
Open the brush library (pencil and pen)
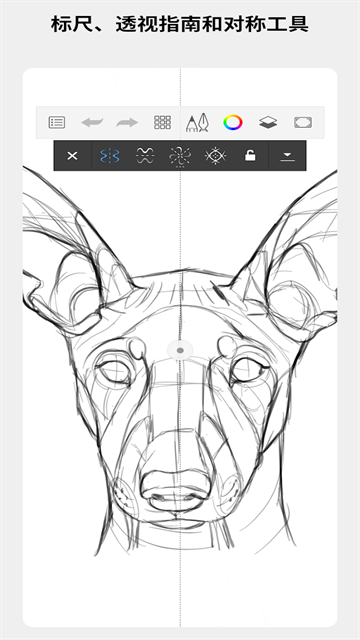[198, 122]
